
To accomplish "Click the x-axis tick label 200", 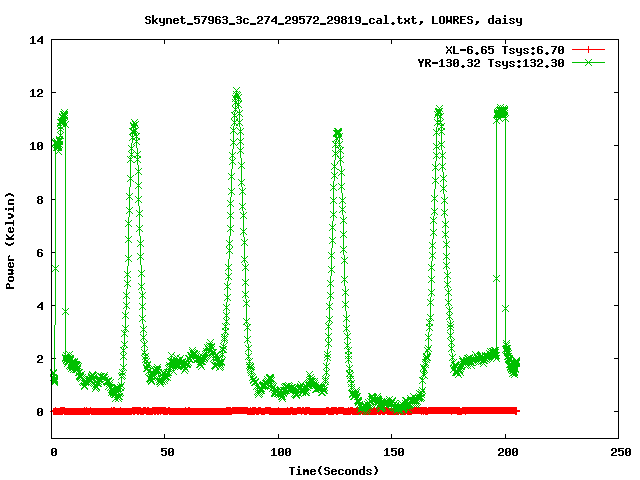I will click(x=508, y=452).
